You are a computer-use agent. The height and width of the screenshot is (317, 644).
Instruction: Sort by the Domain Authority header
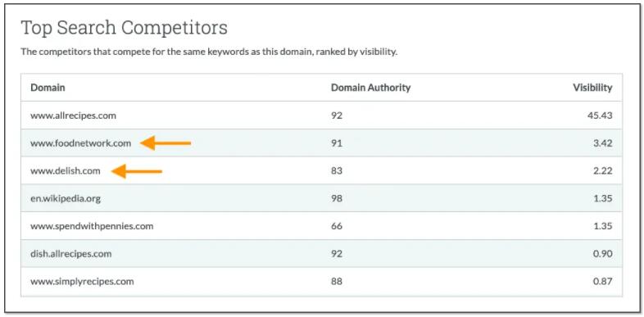370,88
